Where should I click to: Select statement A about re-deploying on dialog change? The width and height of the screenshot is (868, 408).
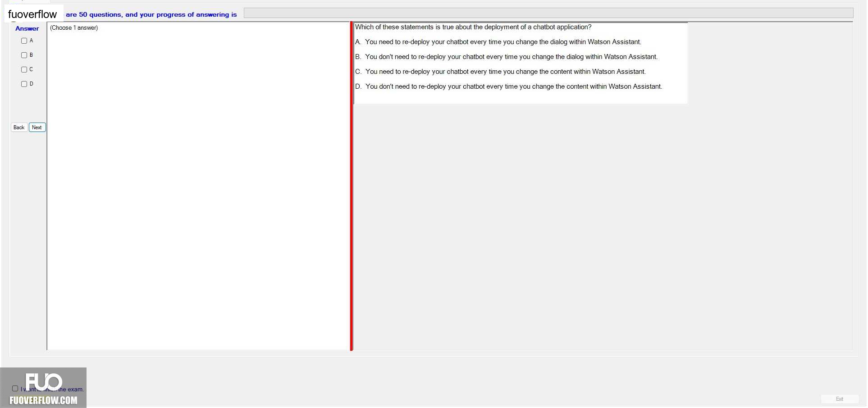[x=498, y=42]
